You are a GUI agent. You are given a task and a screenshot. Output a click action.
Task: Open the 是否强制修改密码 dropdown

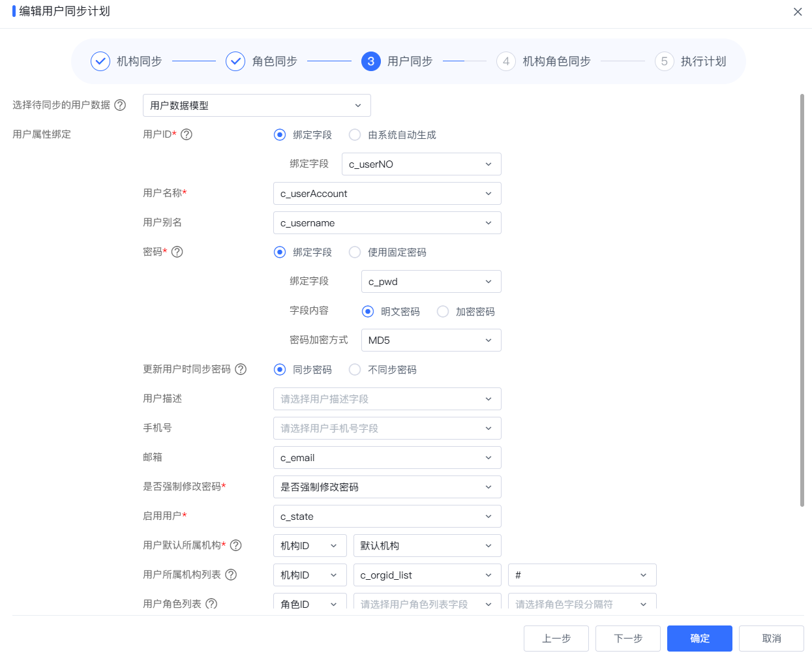[x=387, y=487]
